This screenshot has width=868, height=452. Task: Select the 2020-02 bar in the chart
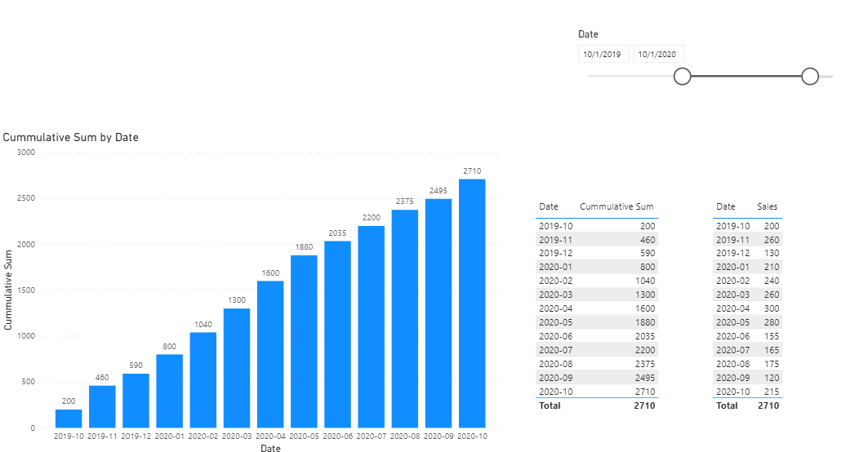203,380
